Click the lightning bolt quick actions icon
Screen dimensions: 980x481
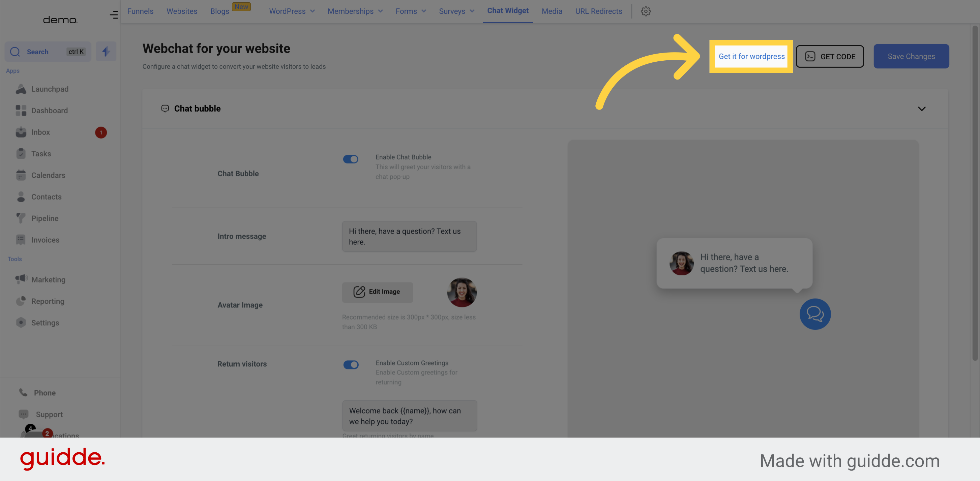[x=106, y=51]
